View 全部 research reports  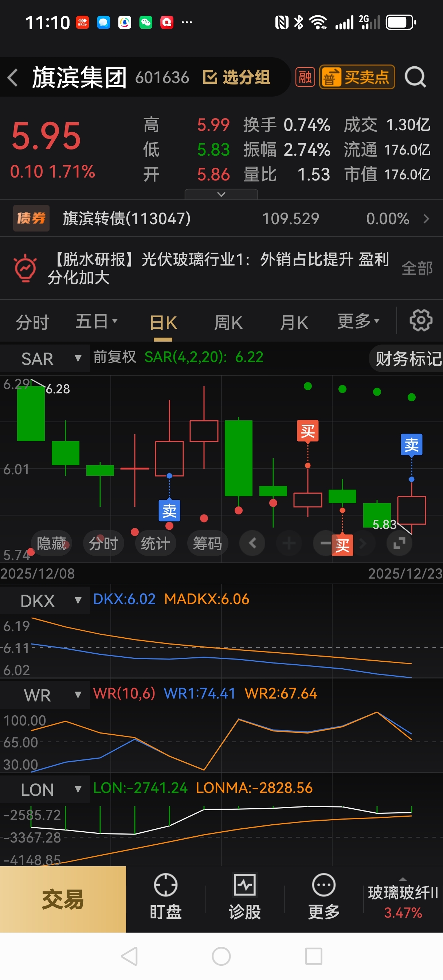click(x=417, y=268)
